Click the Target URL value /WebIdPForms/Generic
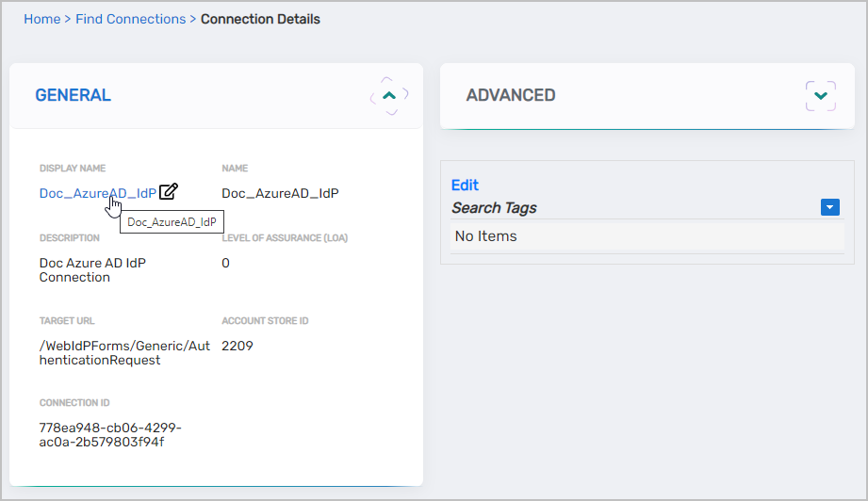The image size is (868, 501). click(x=111, y=352)
